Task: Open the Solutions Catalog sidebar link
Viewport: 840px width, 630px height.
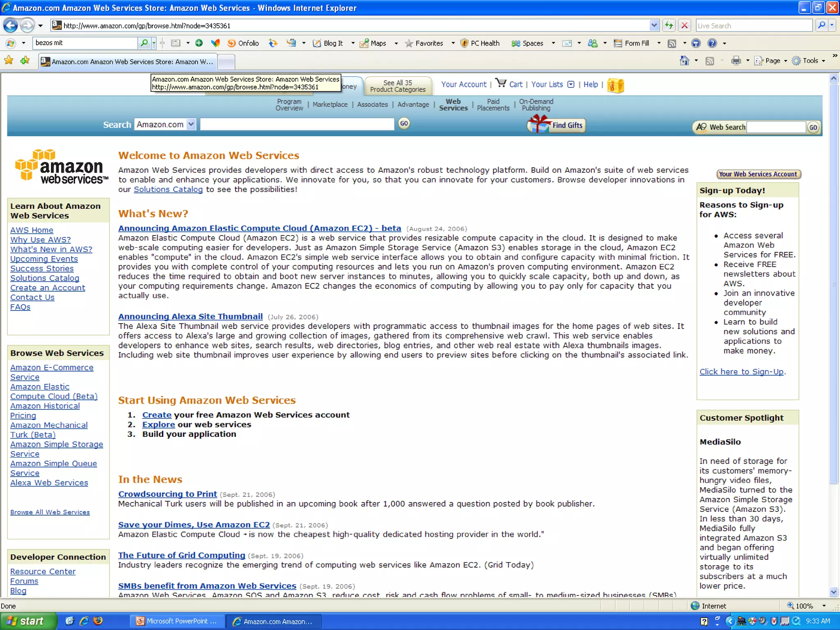Action: click(45, 278)
